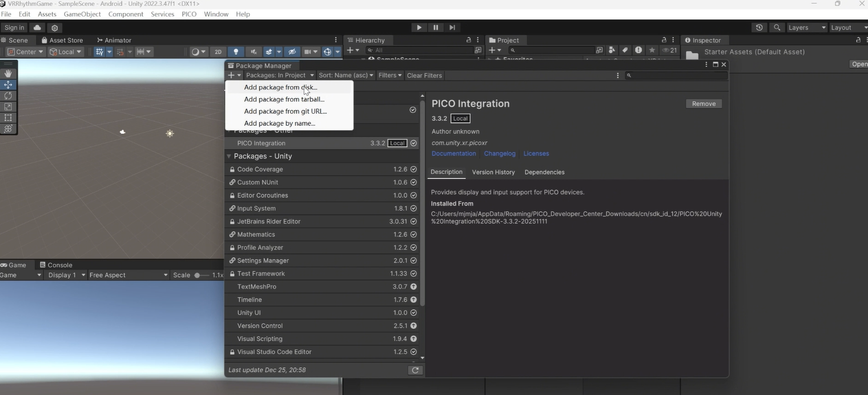Click the camera gizmo in Scene view

122,132
